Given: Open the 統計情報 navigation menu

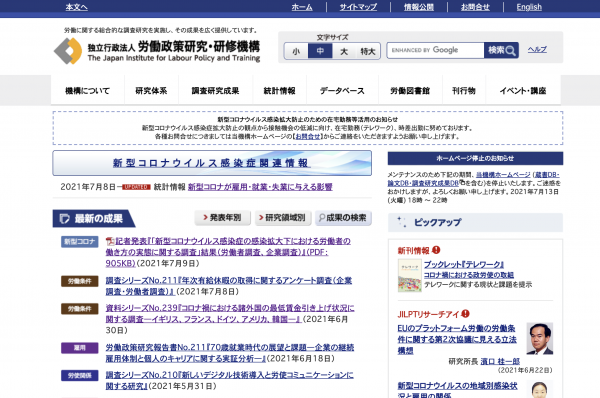Looking at the screenshot, I should [279, 91].
